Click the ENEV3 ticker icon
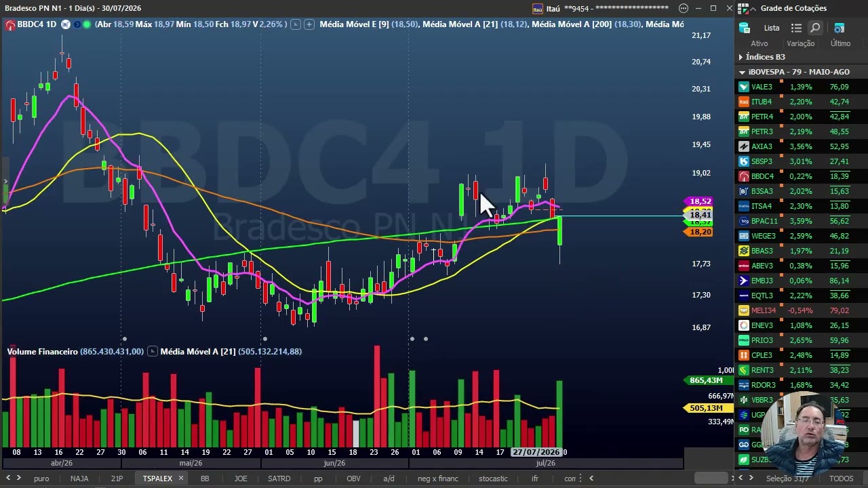This screenshot has width=868, height=488. (744, 325)
